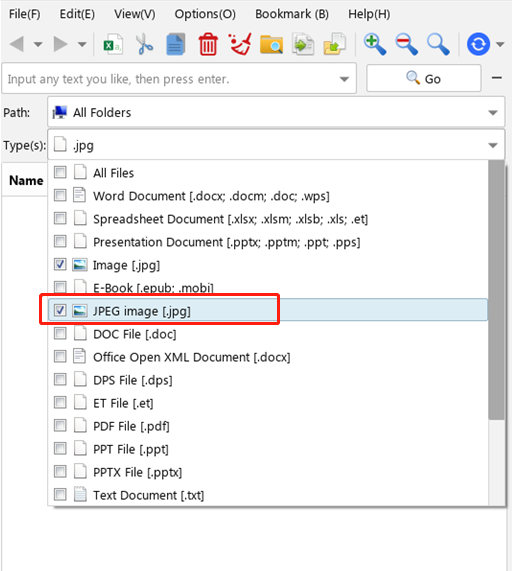
Task: Select the scissors cut icon
Action: pos(145,44)
